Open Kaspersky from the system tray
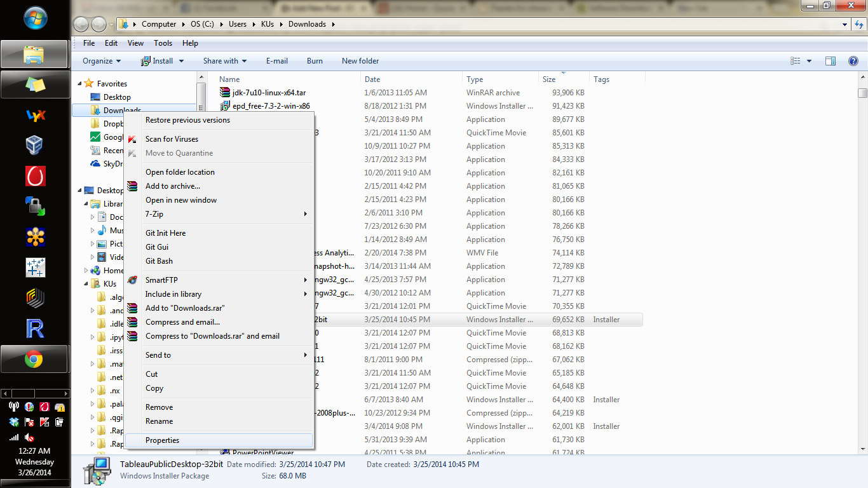This screenshot has height=488, width=868. 44,422
